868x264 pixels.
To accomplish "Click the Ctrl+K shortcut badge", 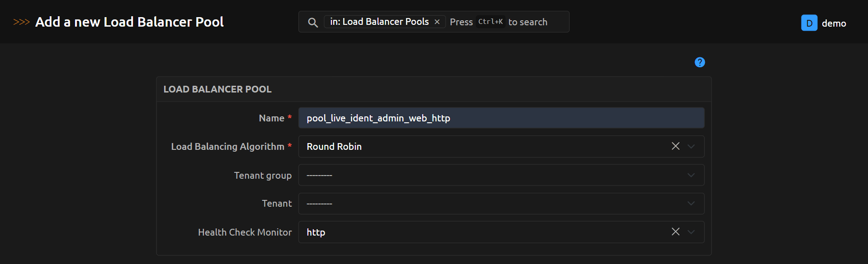I will pyautogui.click(x=490, y=22).
